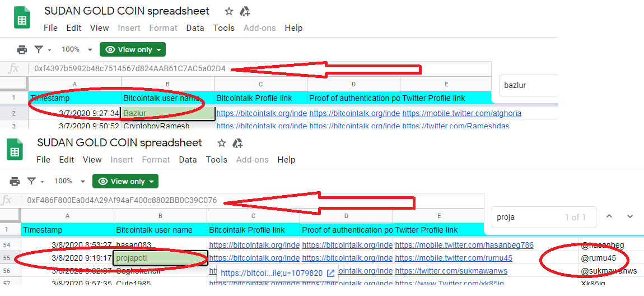The image size is (644, 296).
Task: Click the upper spreadsheet's title text
Action: click(127, 11)
